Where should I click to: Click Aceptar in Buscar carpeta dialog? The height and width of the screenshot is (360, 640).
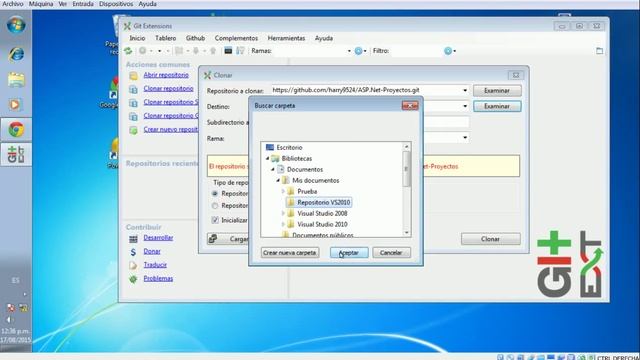(349, 253)
